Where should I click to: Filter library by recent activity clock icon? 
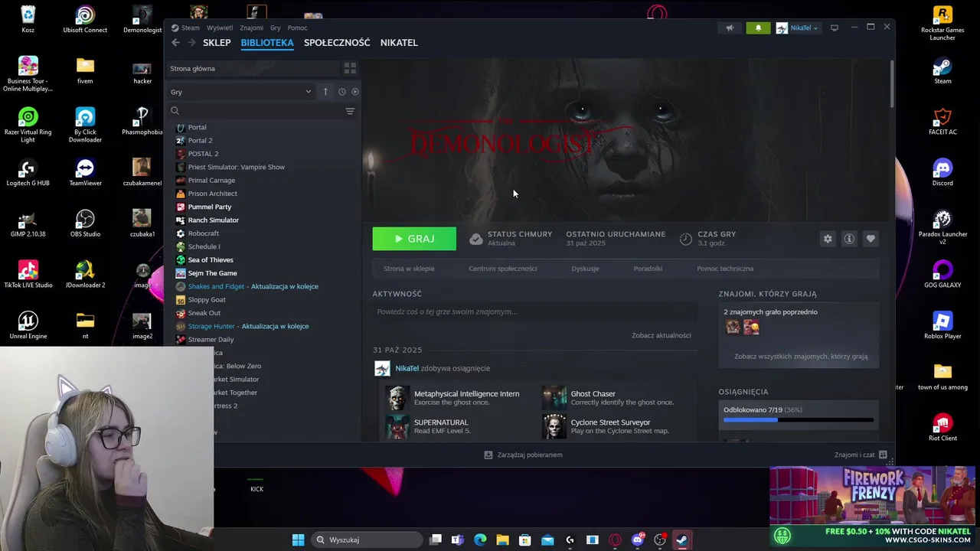pyautogui.click(x=342, y=92)
